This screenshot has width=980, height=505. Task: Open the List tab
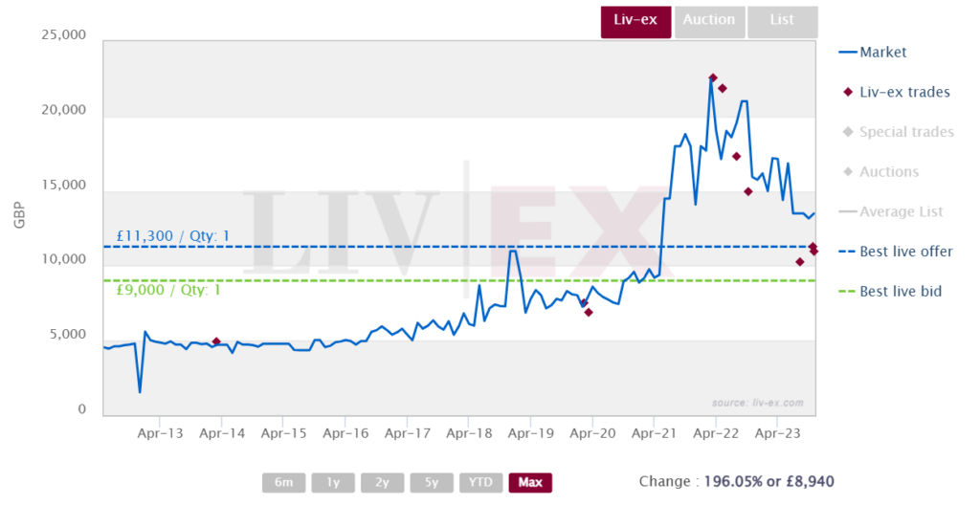click(x=782, y=22)
